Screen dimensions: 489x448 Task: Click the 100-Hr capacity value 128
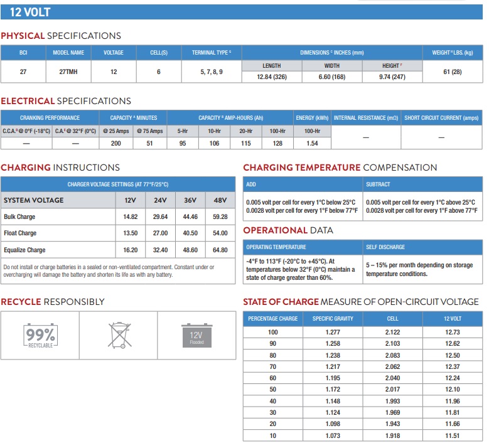pyautogui.click(x=277, y=144)
